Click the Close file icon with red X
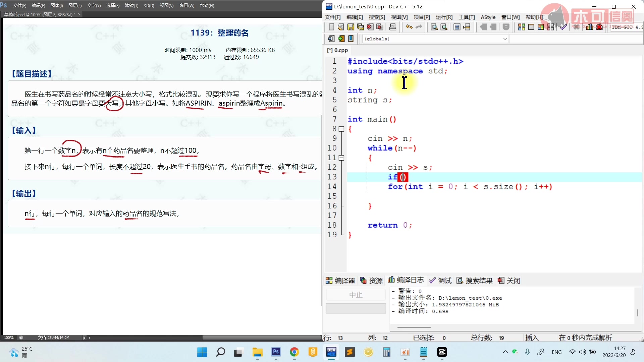 pos(370,27)
